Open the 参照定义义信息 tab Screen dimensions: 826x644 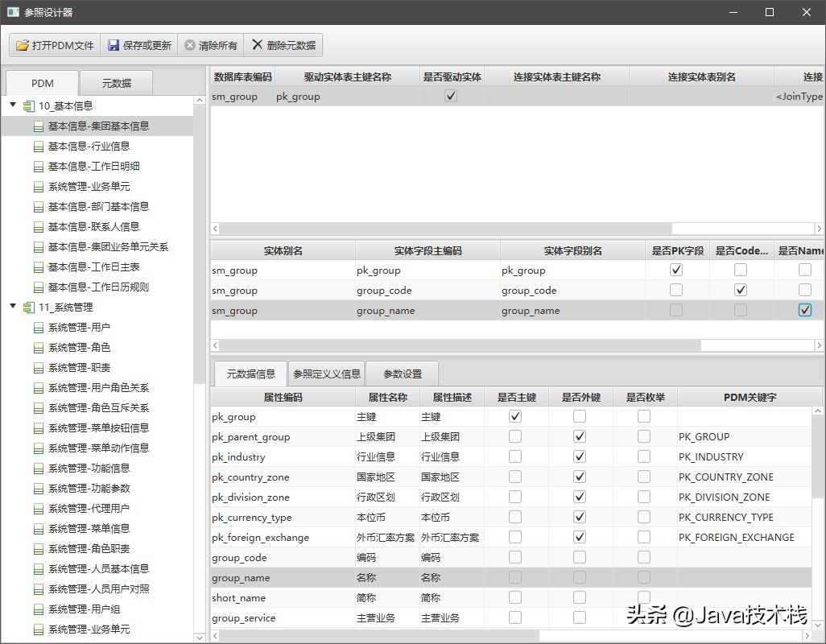pyautogui.click(x=327, y=374)
